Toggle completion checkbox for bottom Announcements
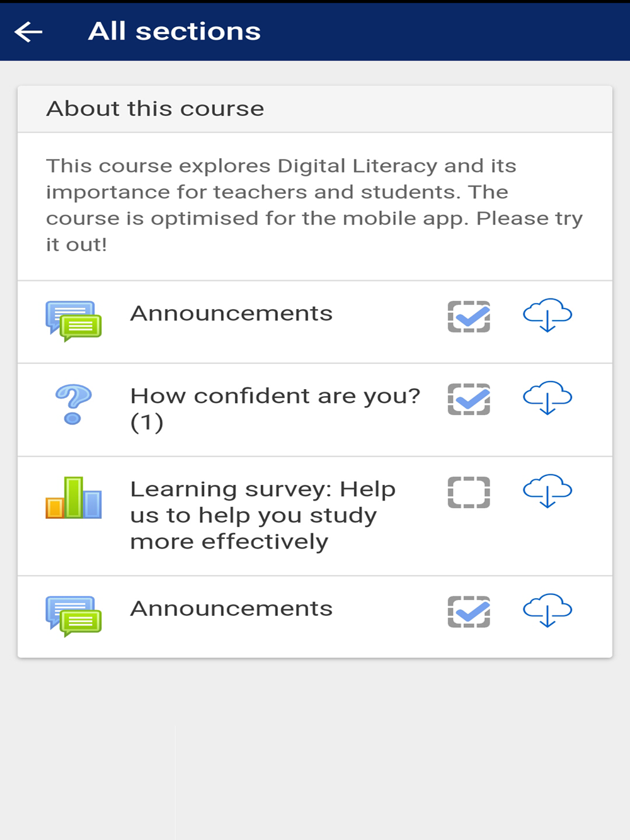The height and width of the screenshot is (840, 630). click(469, 611)
